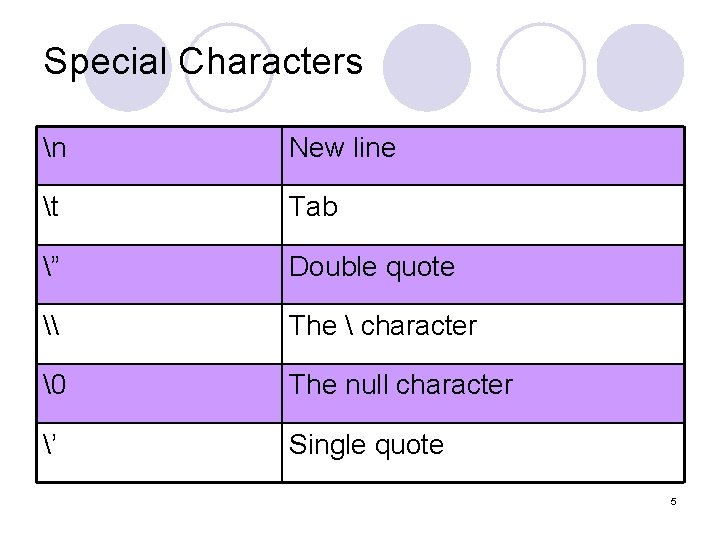Click the Special Characters slide title
The width and height of the screenshot is (720, 540).
click(x=203, y=62)
